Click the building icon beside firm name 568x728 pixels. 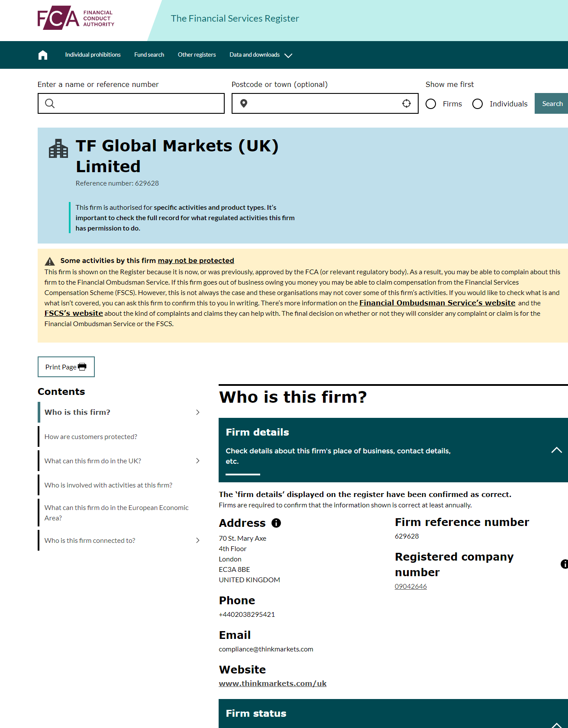tap(58, 148)
